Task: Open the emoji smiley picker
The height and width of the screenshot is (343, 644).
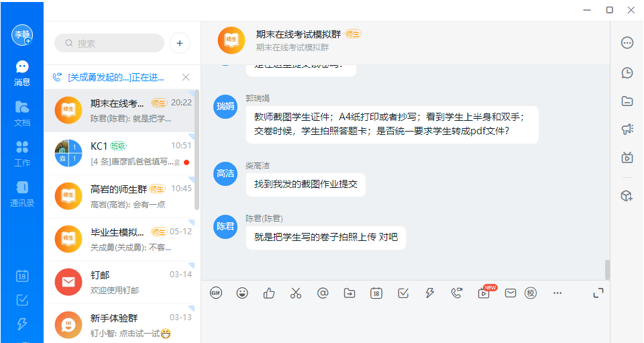Action: point(242,293)
